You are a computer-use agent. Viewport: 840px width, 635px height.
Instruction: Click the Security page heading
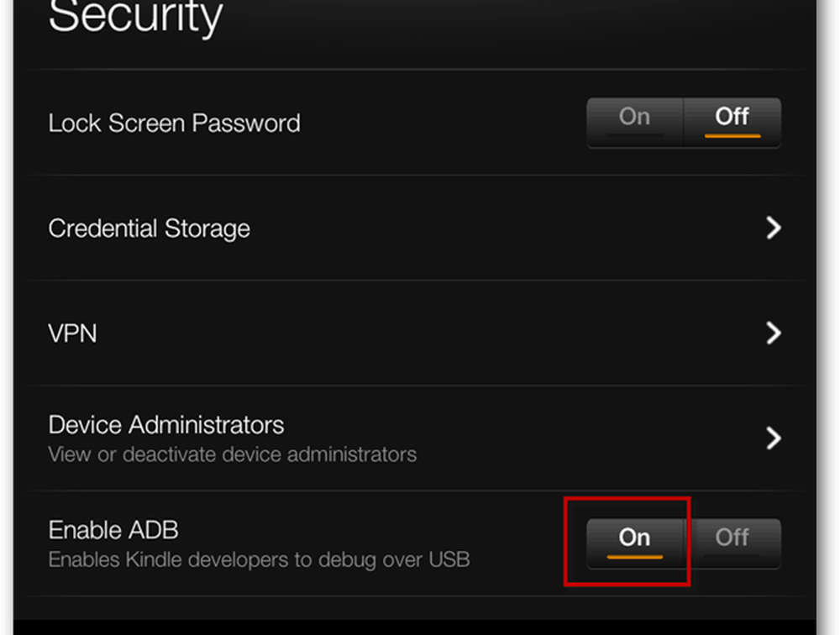click(x=134, y=17)
